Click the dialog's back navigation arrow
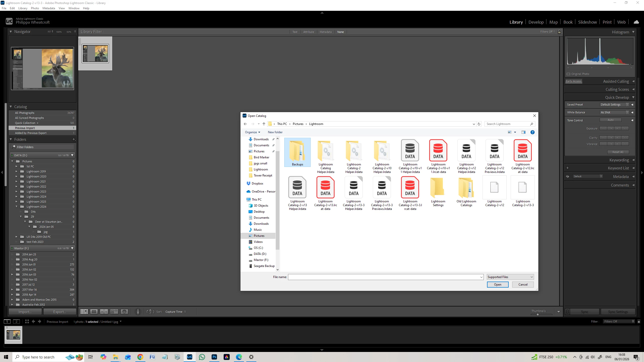Screen dimensions: 644x362 246,124
